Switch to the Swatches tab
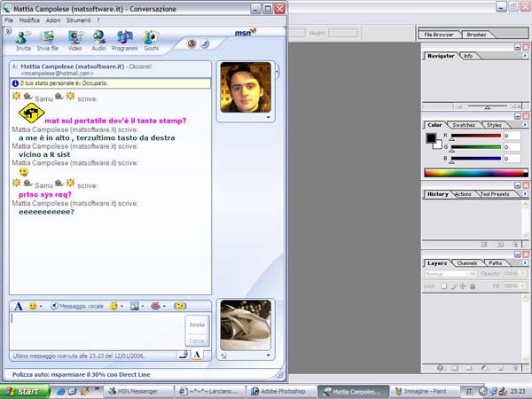The height and width of the screenshot is (399, 532). [x=464, y=125]
